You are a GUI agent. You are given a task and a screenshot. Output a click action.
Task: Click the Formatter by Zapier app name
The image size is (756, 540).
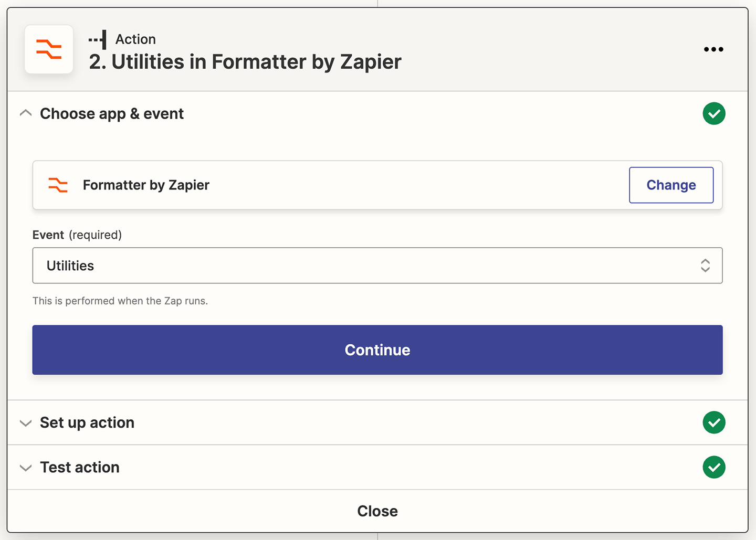tap(146, 185)
